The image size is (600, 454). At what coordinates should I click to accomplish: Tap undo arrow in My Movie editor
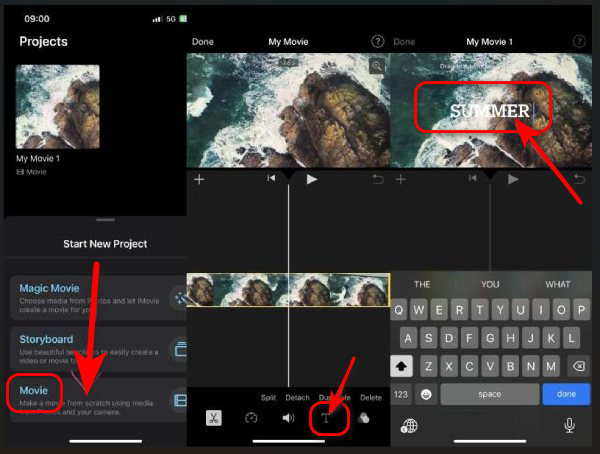pyautogui.click(x=377, y=179)
